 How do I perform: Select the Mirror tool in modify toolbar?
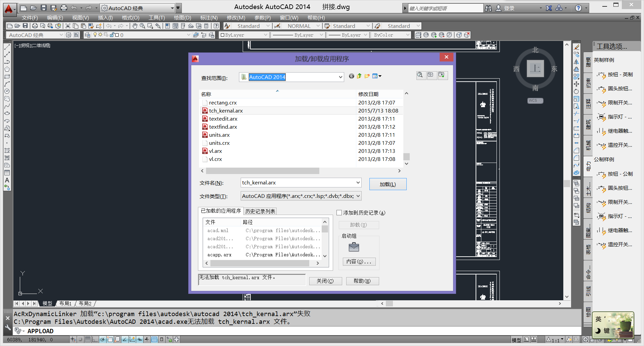pyautogui.click(x=576, y=62)
